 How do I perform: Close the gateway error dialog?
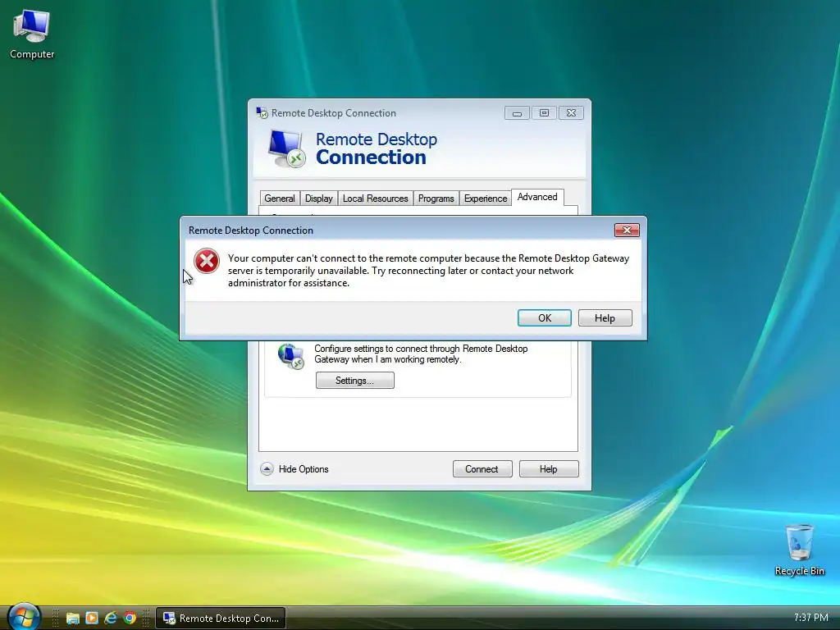coord(627,230)
